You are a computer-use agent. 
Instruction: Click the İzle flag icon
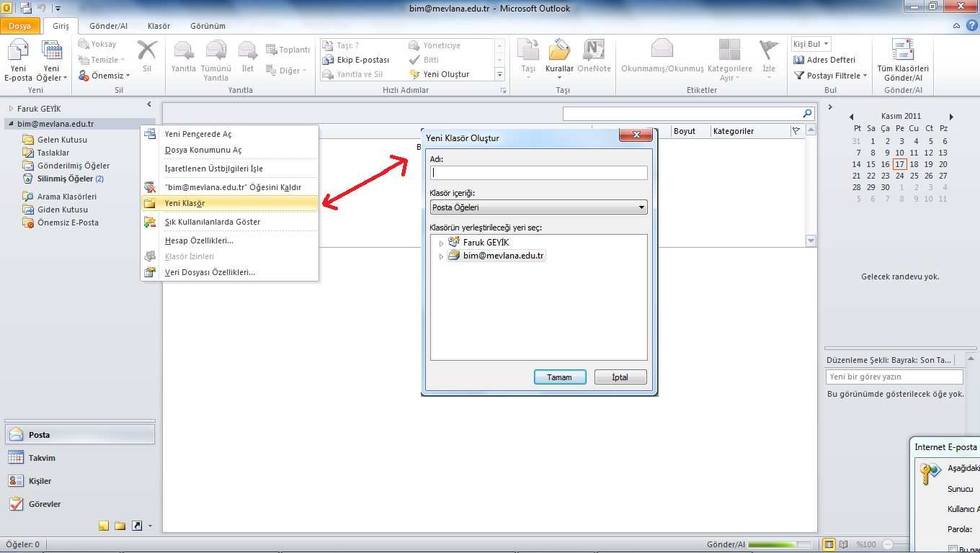[x=769, y=50]
